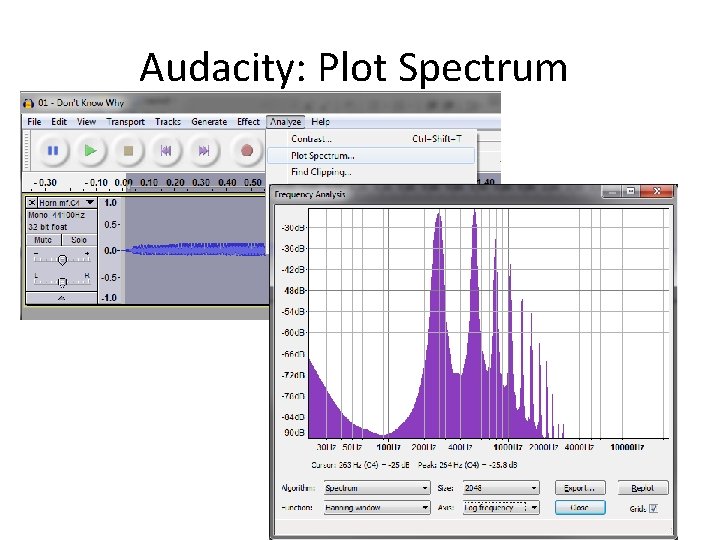Close the Frequency Analysis window with the red X
Screen dimensions: 720x540
coord(657,191)
